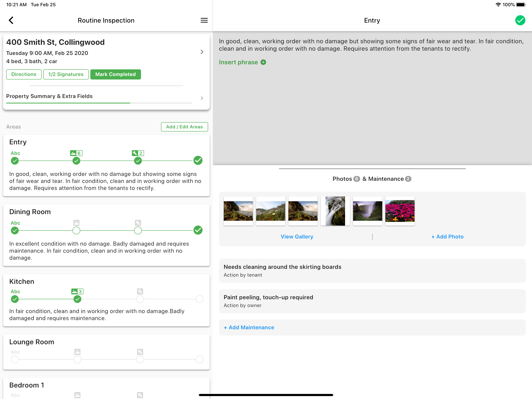Viewport: 532px width, 399px height.
Task: Toggle Kitchen's photos step checkmark
Action: tap(77, 299)
